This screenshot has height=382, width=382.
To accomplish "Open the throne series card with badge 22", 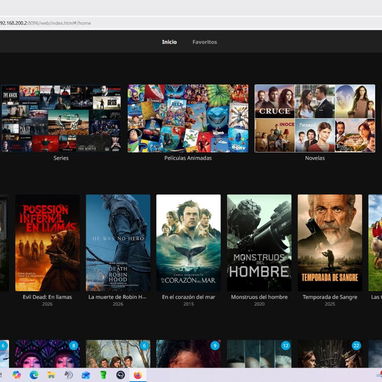I will tap(330, 354).
